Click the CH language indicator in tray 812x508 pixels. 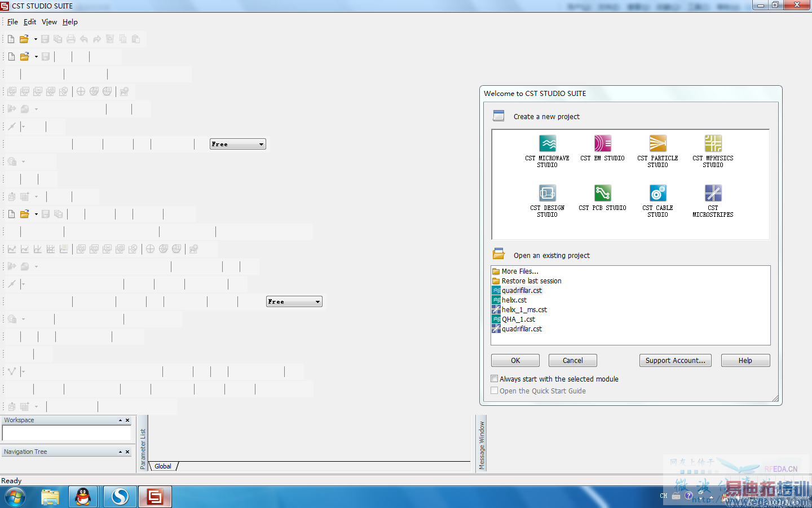point(664,496)
